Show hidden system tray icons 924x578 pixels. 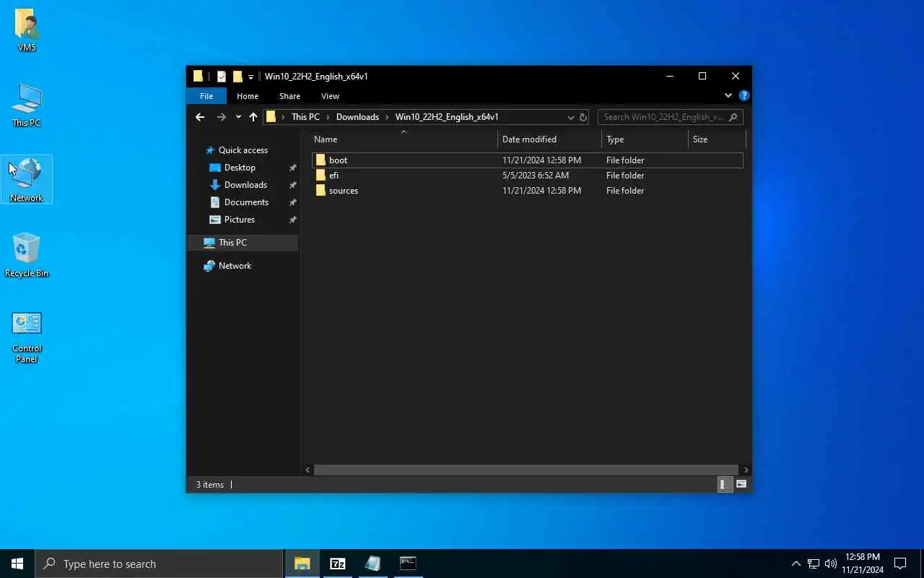coord(796,564)
